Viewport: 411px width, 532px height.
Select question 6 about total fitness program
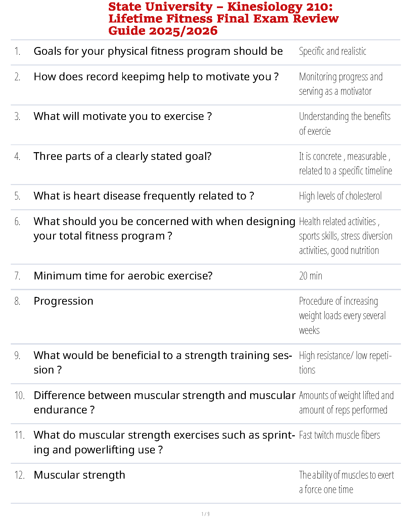[165, 229]
